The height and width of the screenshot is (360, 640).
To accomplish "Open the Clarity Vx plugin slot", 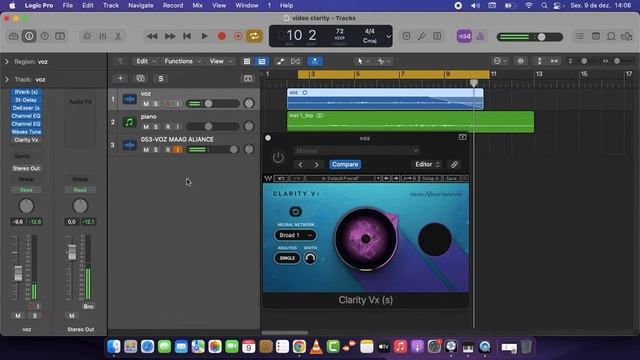I will pos(26,140).
